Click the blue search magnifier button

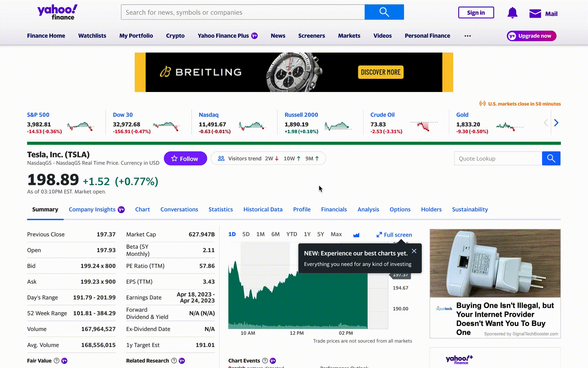(x=384, y=12)
